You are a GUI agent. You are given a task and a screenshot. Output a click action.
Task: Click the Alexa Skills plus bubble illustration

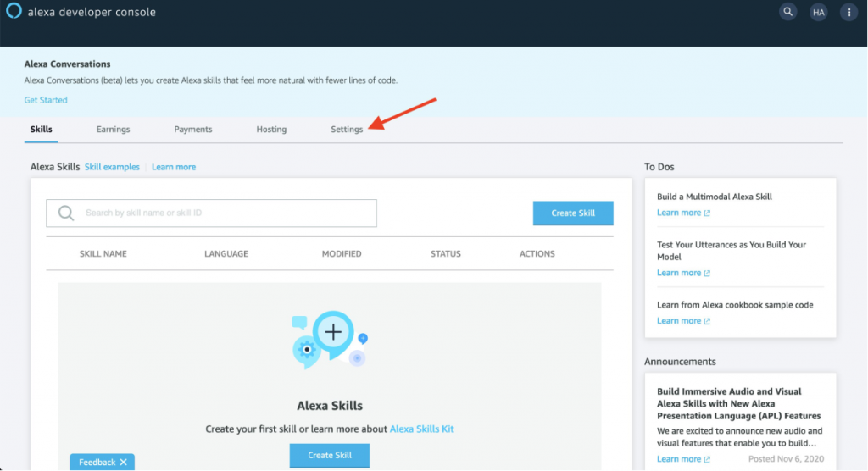[330, 340]
